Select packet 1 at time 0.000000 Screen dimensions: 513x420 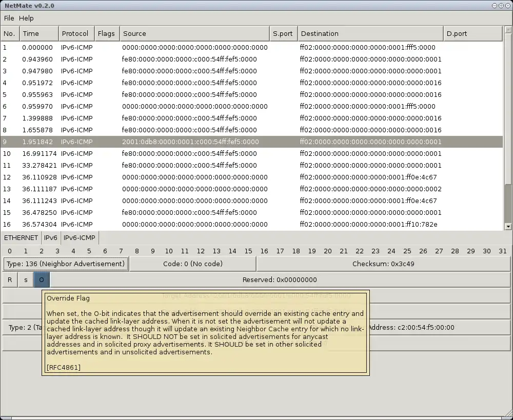(x=251, y=47)
